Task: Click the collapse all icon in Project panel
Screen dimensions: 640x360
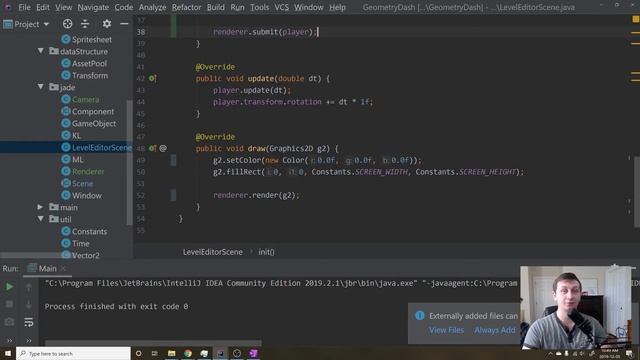Action: coord(85,24)
